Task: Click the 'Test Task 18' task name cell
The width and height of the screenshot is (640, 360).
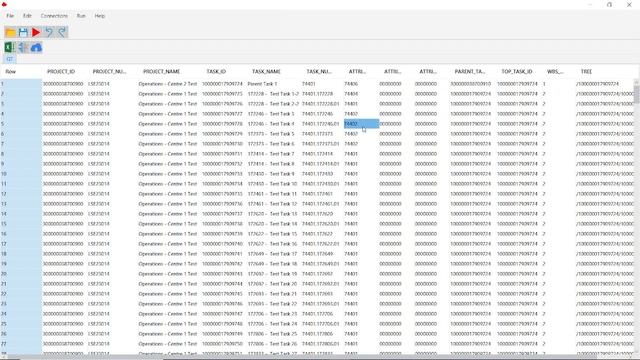Action: (x=272, y=264)
